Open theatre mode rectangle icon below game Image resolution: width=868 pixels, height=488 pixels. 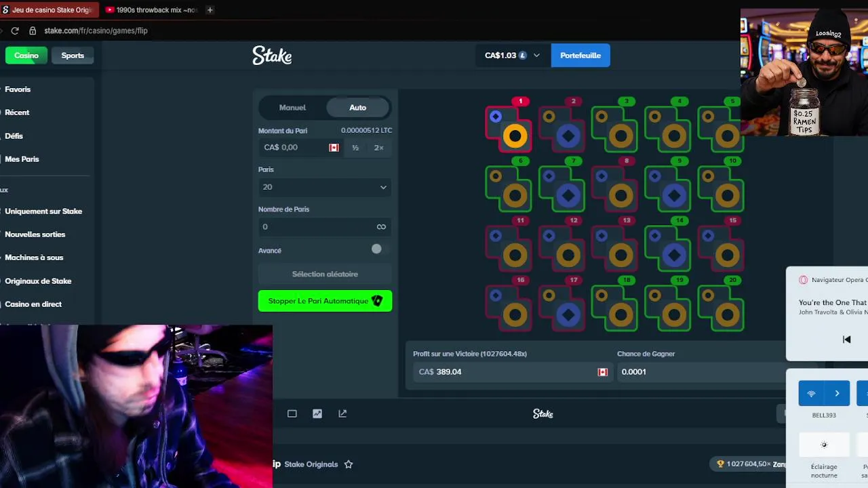point(292,413)
